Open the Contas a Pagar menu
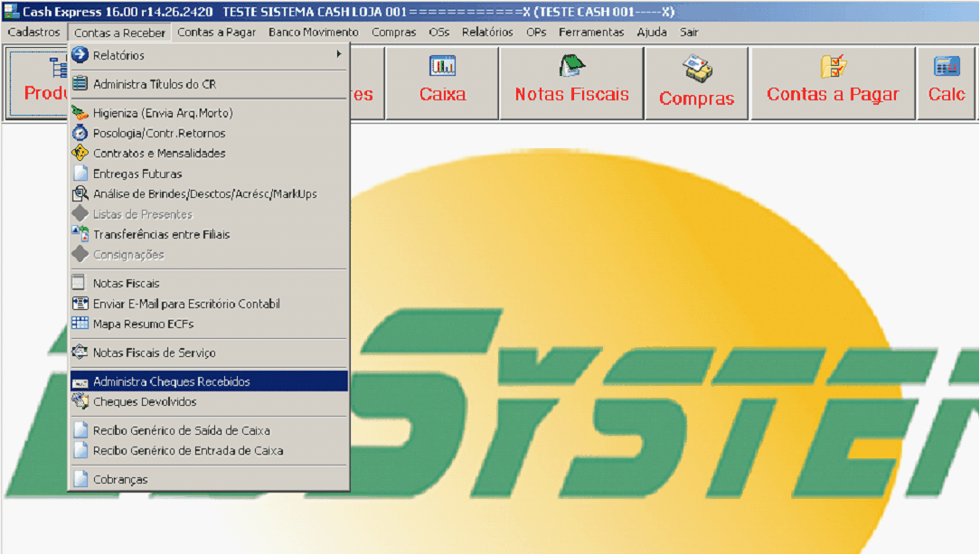980x555 pixels. [217, 32]
